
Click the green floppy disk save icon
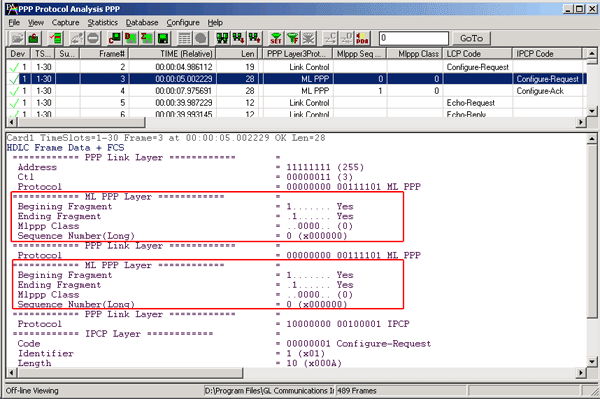pos(163,38)
